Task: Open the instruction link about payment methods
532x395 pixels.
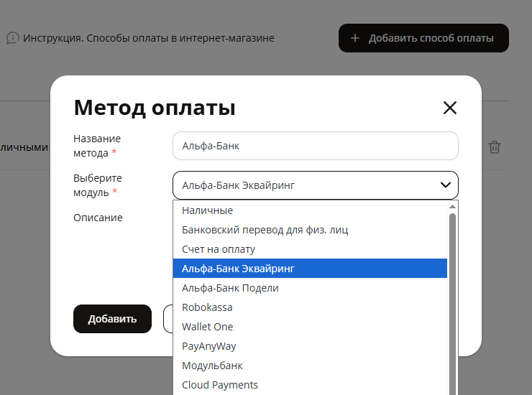Action: pyautogui.click(x=149, y=38)
